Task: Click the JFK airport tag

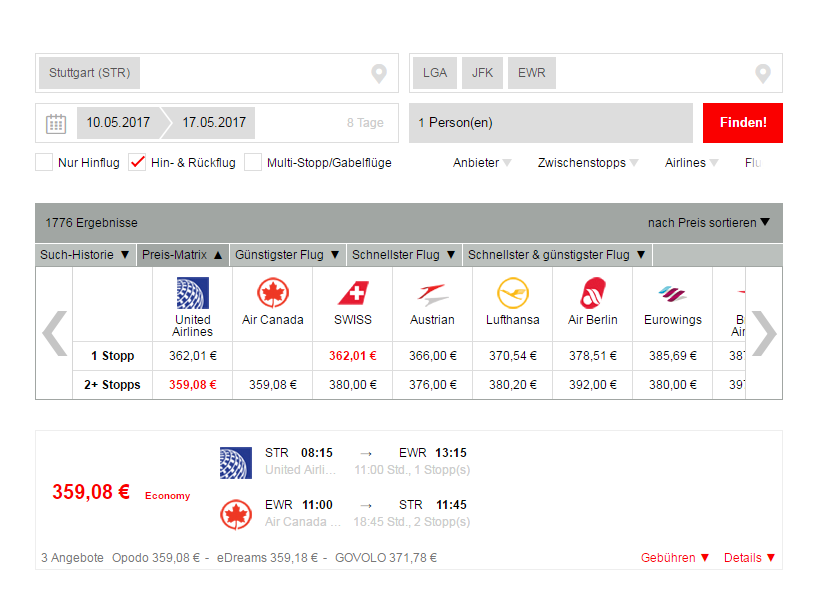Action: point(482,73)
